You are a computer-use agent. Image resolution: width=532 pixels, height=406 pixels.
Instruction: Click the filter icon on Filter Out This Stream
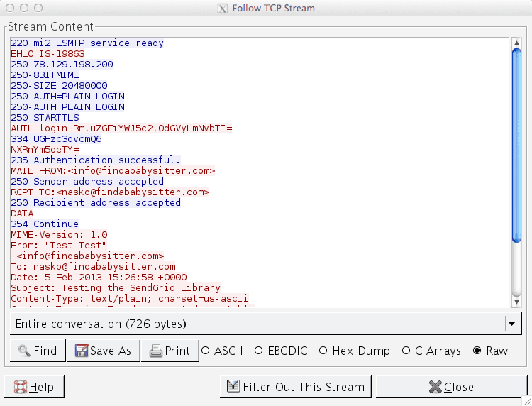click(x=233, y=386)
